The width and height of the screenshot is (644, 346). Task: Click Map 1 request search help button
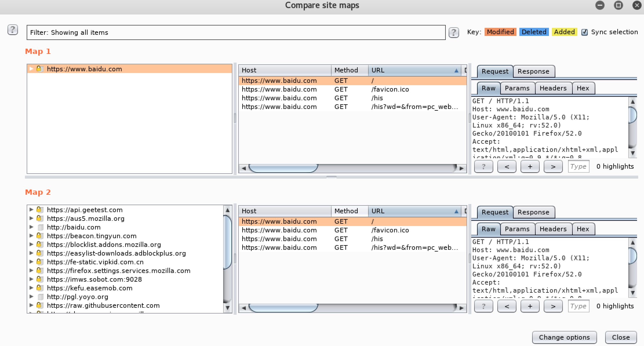483,167
